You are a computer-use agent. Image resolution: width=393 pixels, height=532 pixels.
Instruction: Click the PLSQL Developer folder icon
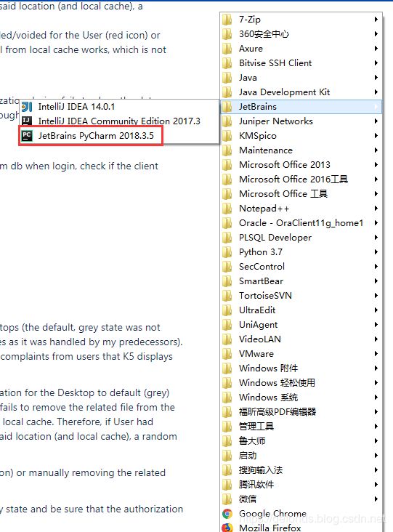tap(227, 238)
